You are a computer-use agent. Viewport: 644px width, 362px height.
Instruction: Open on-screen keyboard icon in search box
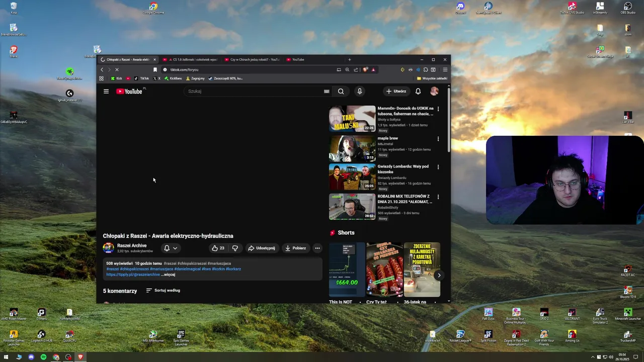(327, 92)
